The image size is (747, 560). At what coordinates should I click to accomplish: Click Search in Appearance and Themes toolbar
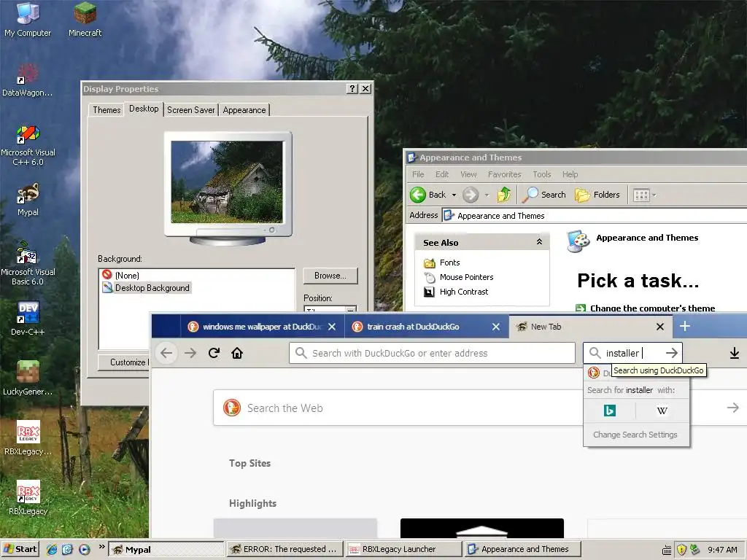point(544,195)
